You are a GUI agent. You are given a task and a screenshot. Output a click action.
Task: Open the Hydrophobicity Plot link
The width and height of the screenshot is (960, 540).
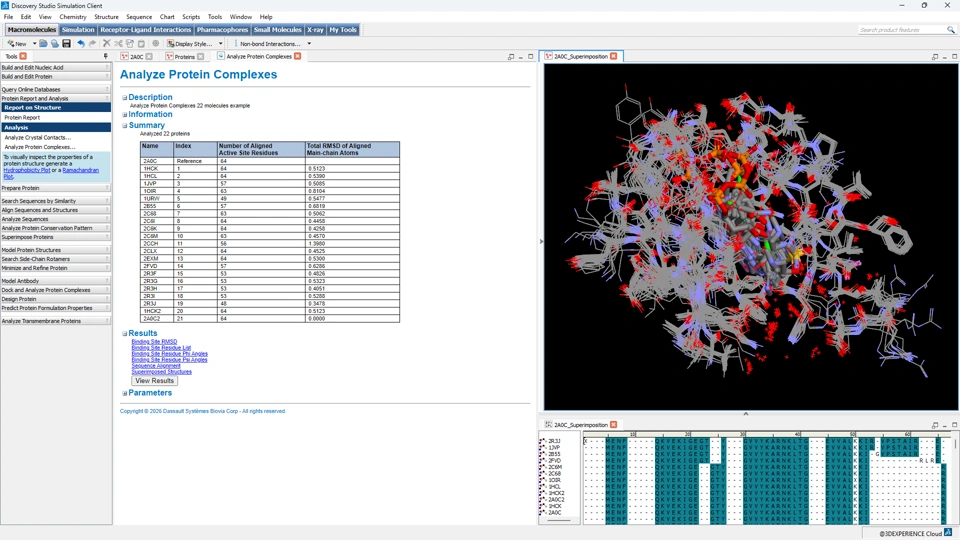point(27,170)
